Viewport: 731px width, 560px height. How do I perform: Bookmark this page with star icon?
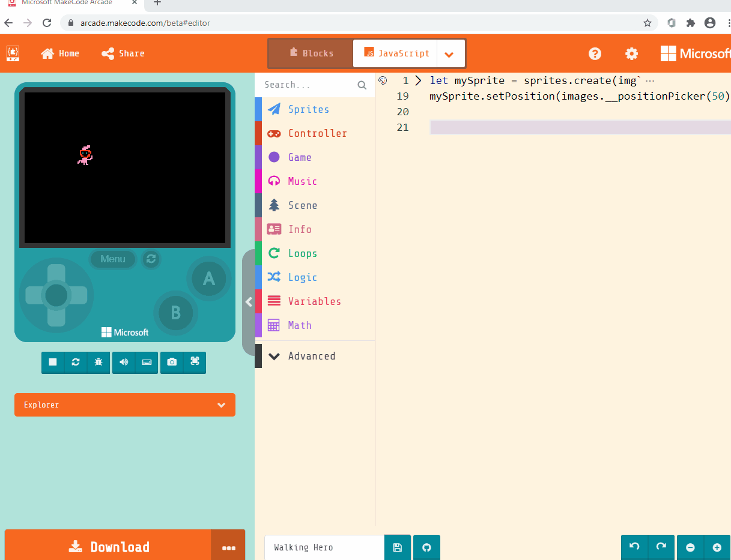click(x=648, y=23)
